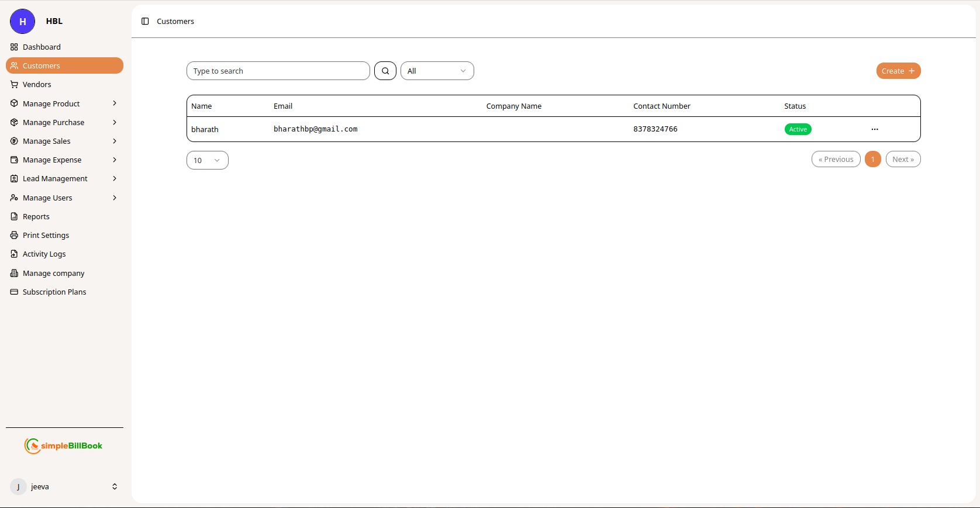Focus the Type to search field
The image size is (980, 508).
click(x=278, y=71)
